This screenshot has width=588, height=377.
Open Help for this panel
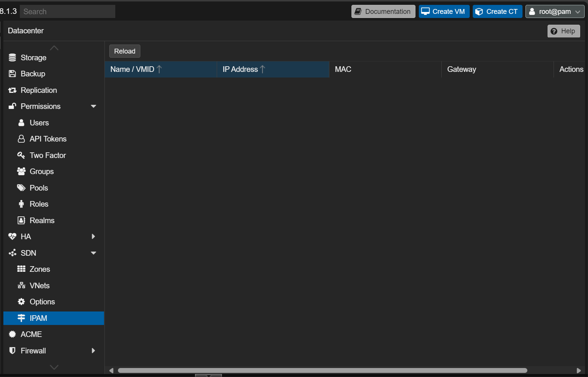pyautogui.click(x=564, y=31)
